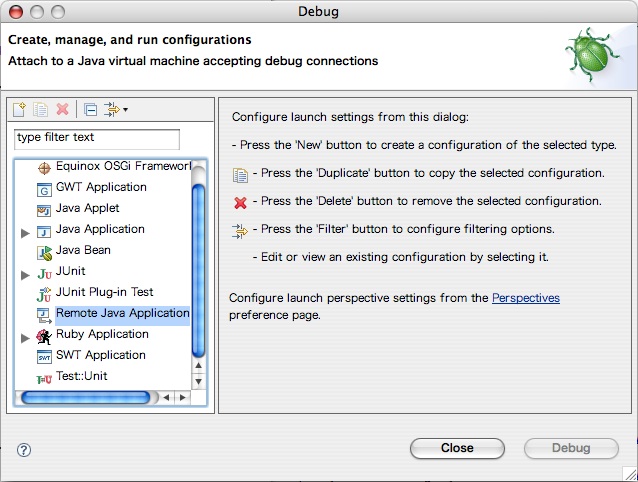Select the Java Applet configuration type
This screenshot has height=482, width=638.
coord(87,208)
